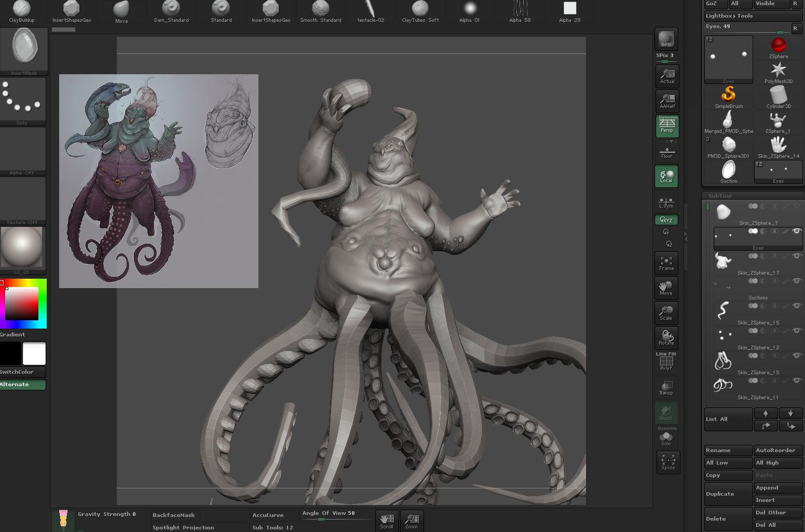
Task: Select the ClayTubes Soft brush
Action: point(420,11)
